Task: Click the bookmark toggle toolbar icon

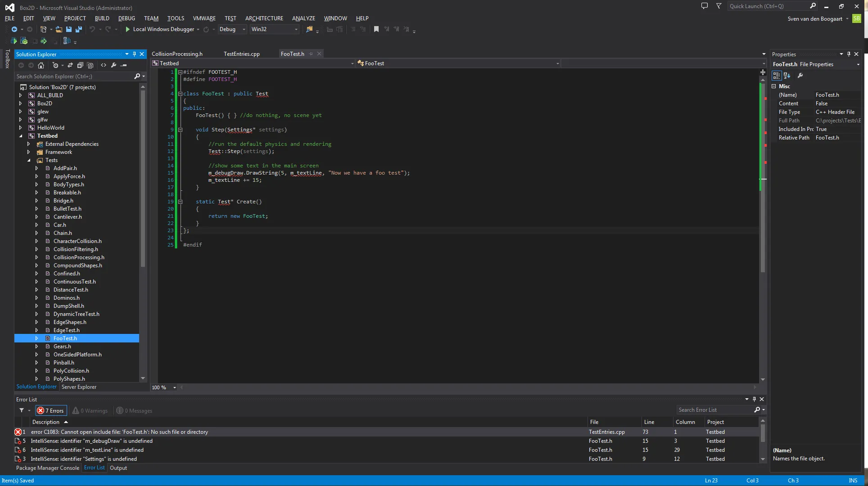Action: [x=376, y=29]
